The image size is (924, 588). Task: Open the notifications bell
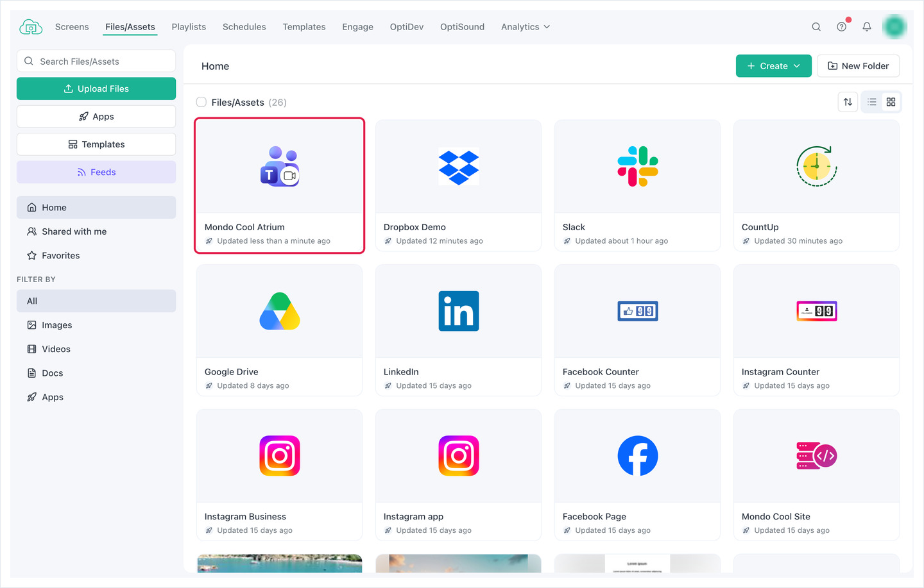click(x=867, y=27)
